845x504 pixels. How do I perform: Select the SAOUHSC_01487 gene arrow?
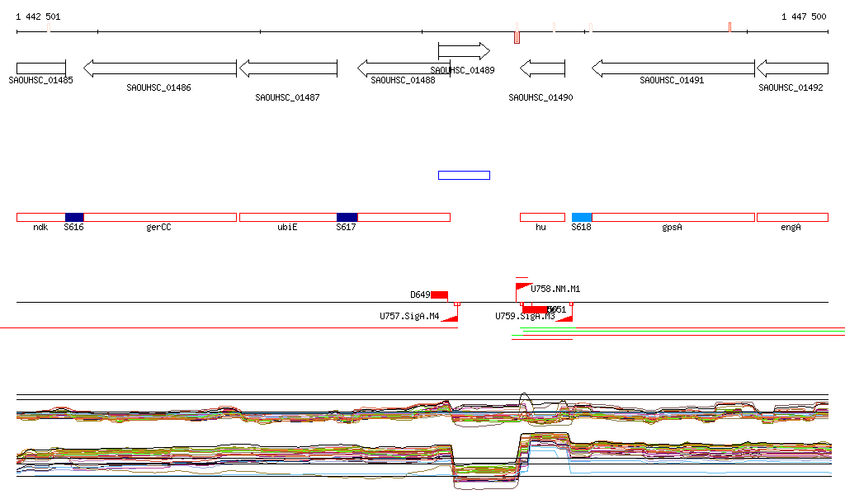288,68
